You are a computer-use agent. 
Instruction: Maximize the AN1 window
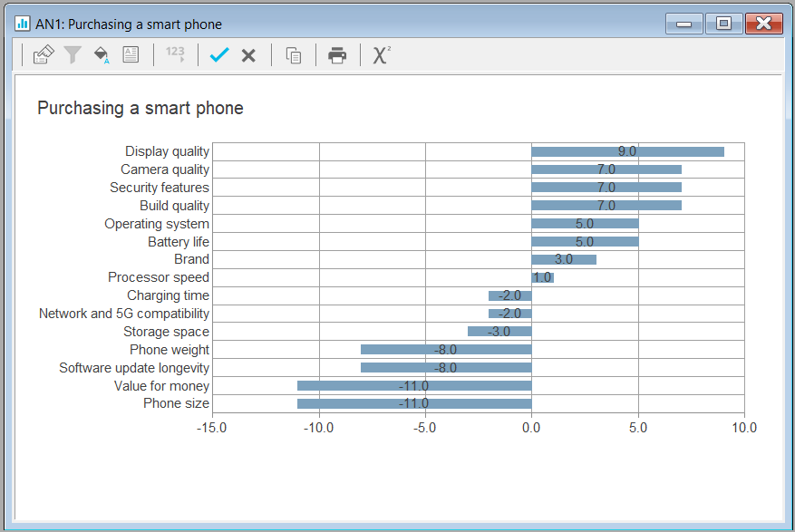tap(723, 24)
